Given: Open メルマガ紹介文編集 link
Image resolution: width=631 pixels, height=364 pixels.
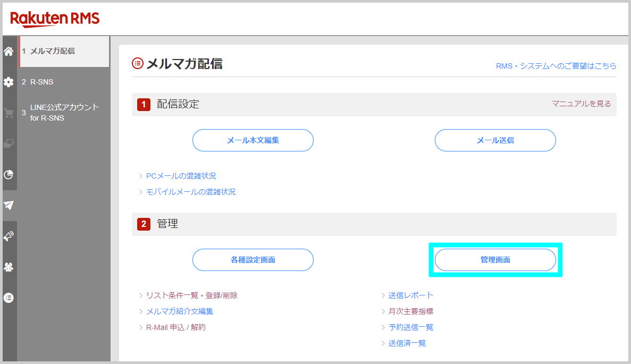Looking at the screenshot, I should click(x=180, y=311).
